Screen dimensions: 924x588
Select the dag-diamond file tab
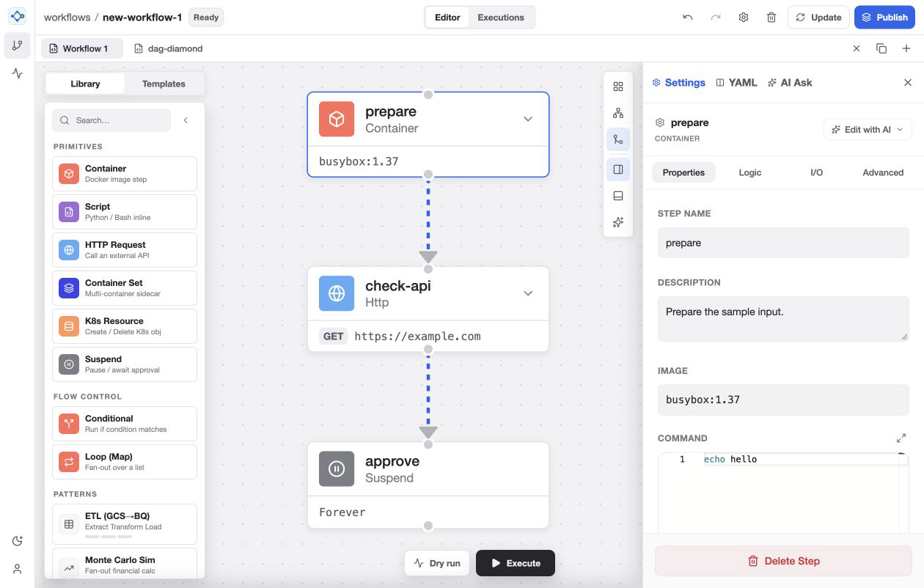pos(169,48)
